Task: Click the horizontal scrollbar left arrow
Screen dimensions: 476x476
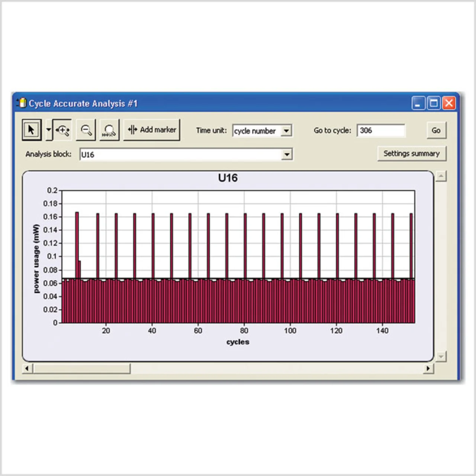Action: [x=27, y=369]
